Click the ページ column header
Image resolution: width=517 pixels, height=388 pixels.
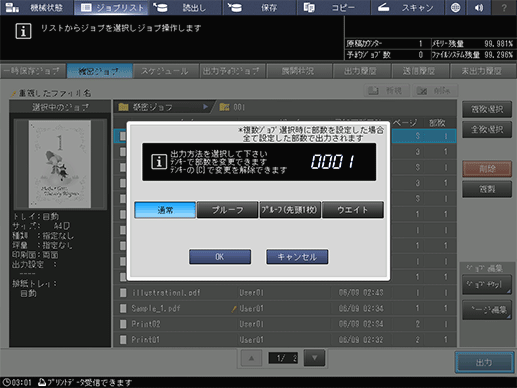tap(404, 123)
